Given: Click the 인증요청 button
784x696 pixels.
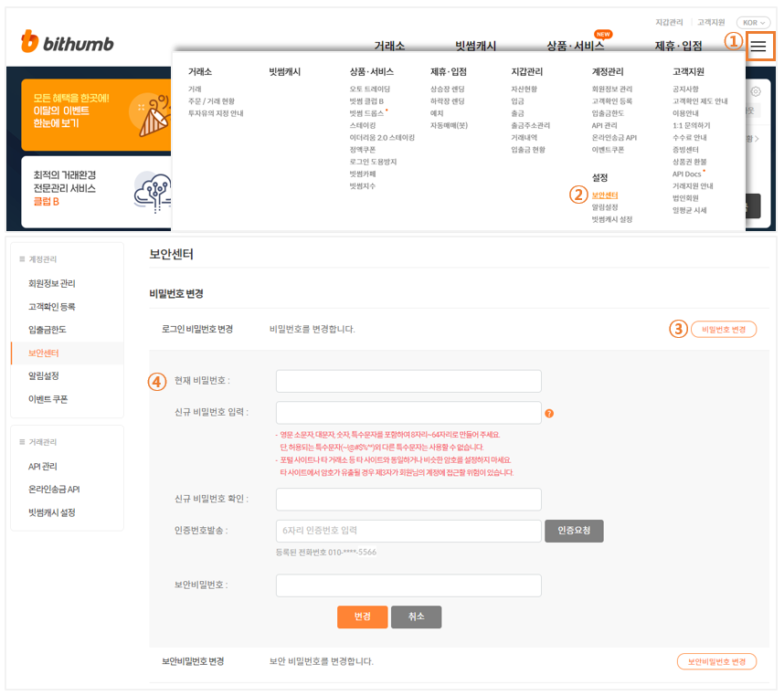Looking at the screenshot, I should point(574,531).
